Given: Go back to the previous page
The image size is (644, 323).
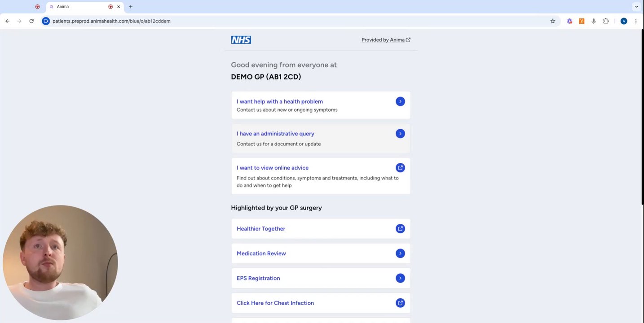Looking at the screenshot, I should (7, 21).
